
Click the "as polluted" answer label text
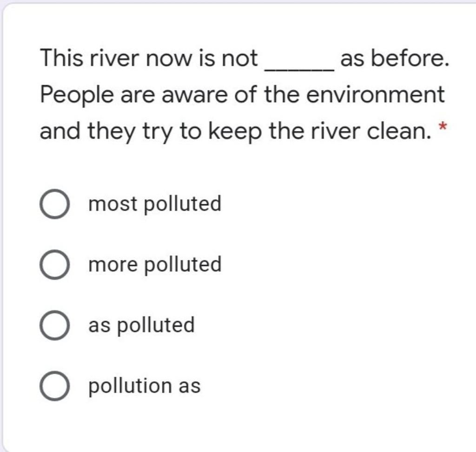pos(141,326)
